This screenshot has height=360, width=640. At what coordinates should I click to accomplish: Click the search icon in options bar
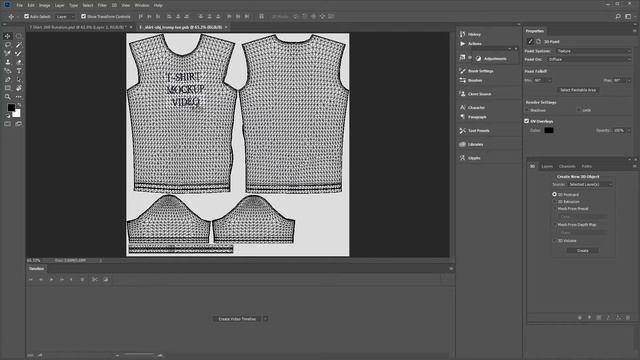(618, 16)
